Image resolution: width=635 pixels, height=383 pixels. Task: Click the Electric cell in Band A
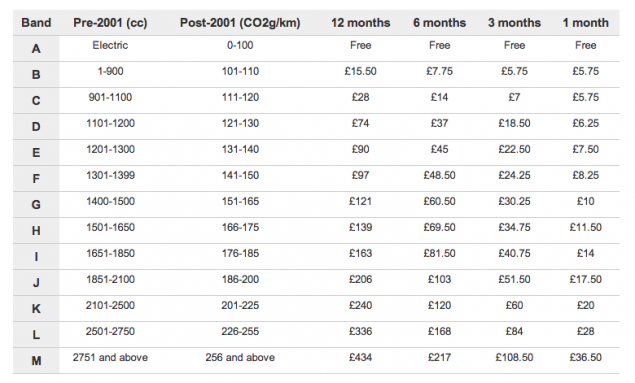click(x=110, y=45)
